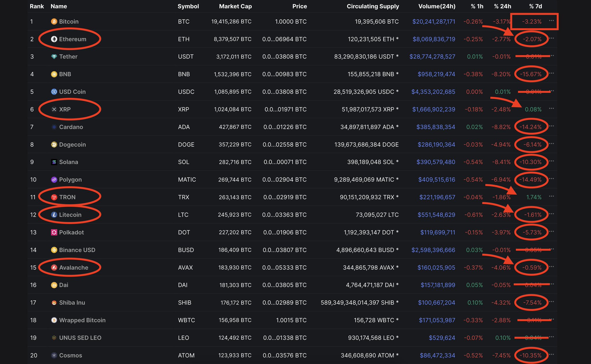591x364 pixels.
Task: Click the Dogecoin logo icon
Action: tap(54, 145)
